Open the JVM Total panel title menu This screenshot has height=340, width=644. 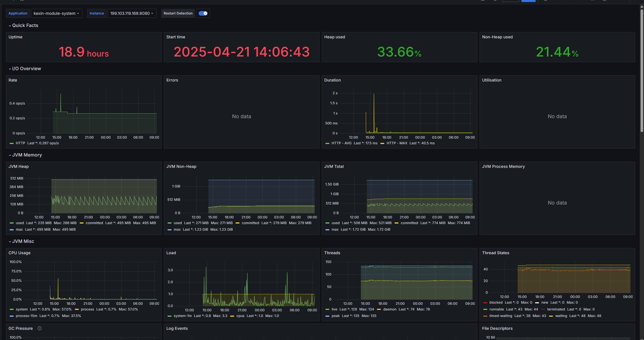(x=334, y=166)
